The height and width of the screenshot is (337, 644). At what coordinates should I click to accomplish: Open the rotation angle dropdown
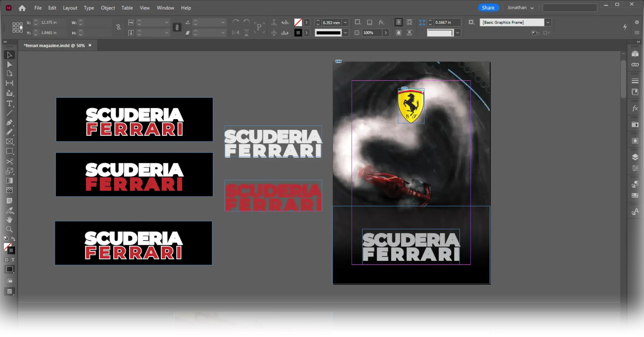(223, 22)
